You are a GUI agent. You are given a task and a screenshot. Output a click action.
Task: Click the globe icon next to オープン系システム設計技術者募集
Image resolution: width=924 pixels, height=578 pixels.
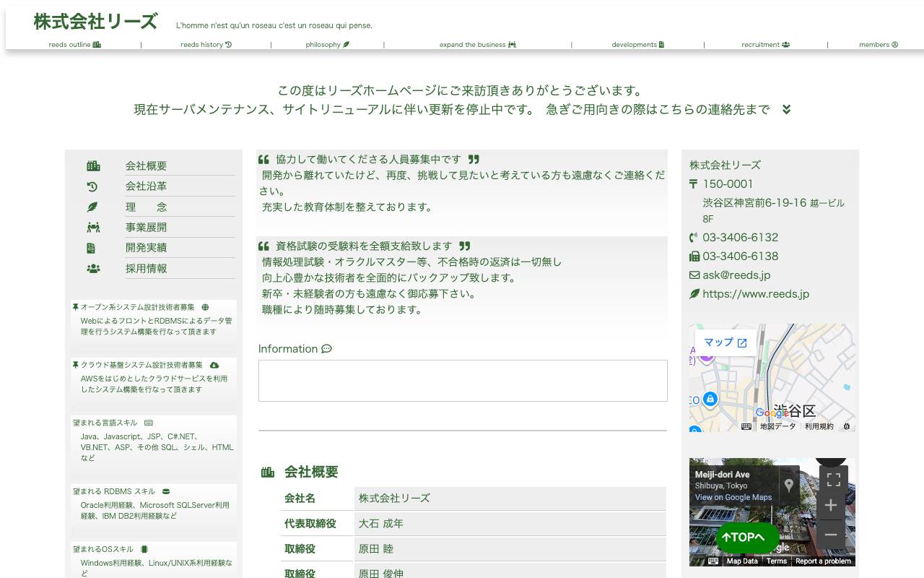point(206,307)
